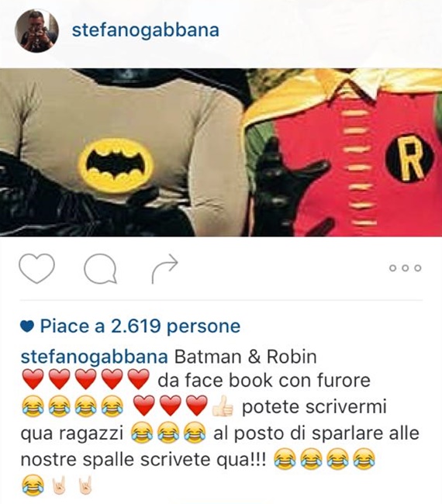Click the thumbs-up emoji in caption
442x504 pixels.
click(223, 407)
